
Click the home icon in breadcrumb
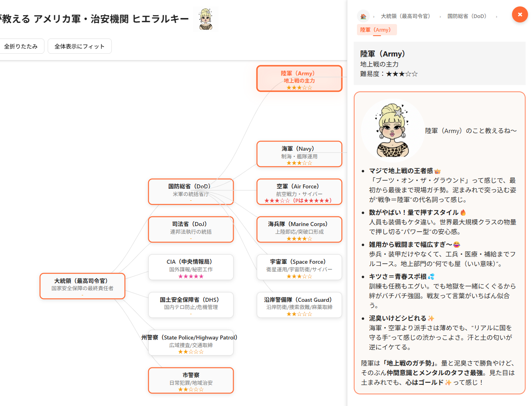point(363,16)
